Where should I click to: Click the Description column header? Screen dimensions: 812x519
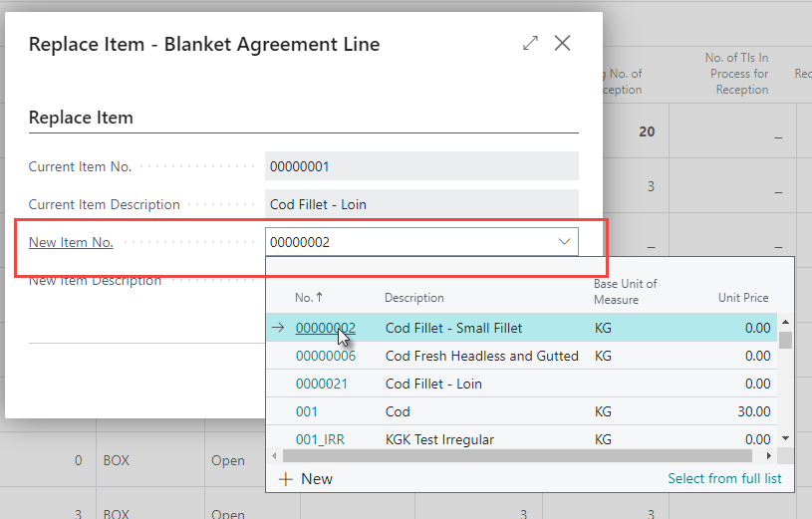click(414, 298)
